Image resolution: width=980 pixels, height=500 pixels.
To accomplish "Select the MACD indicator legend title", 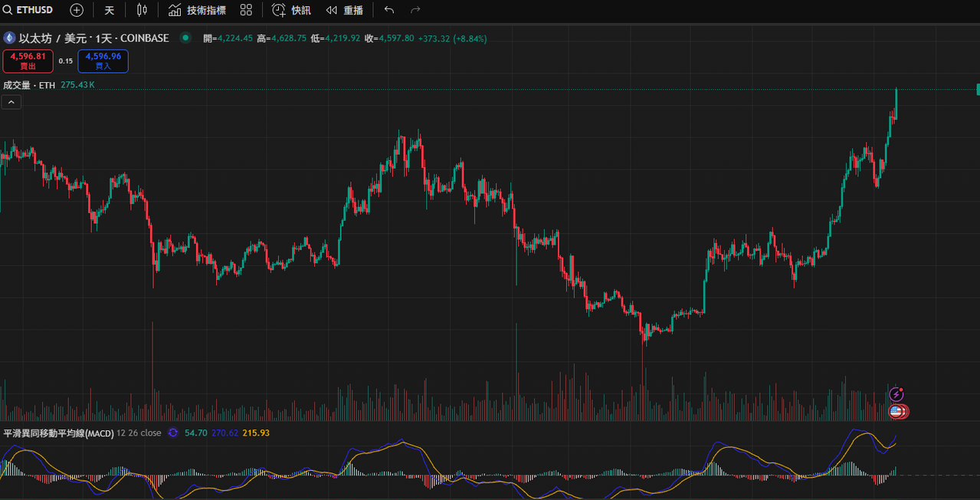I will (59, 433).
